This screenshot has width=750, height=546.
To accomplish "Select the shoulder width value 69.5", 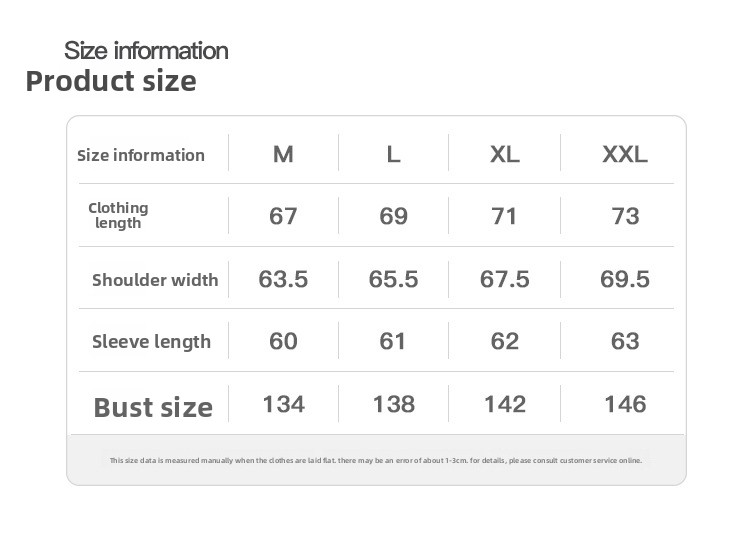I will point(625,279).
